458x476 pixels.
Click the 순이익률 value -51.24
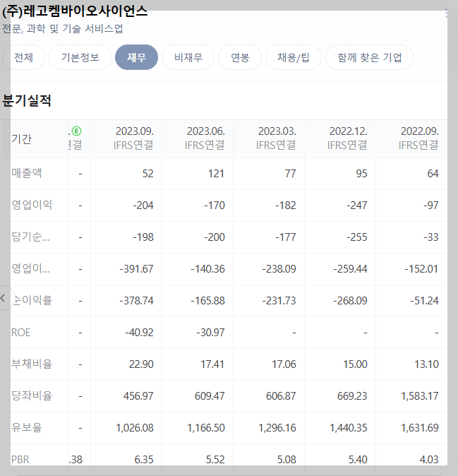coord(424,301)
